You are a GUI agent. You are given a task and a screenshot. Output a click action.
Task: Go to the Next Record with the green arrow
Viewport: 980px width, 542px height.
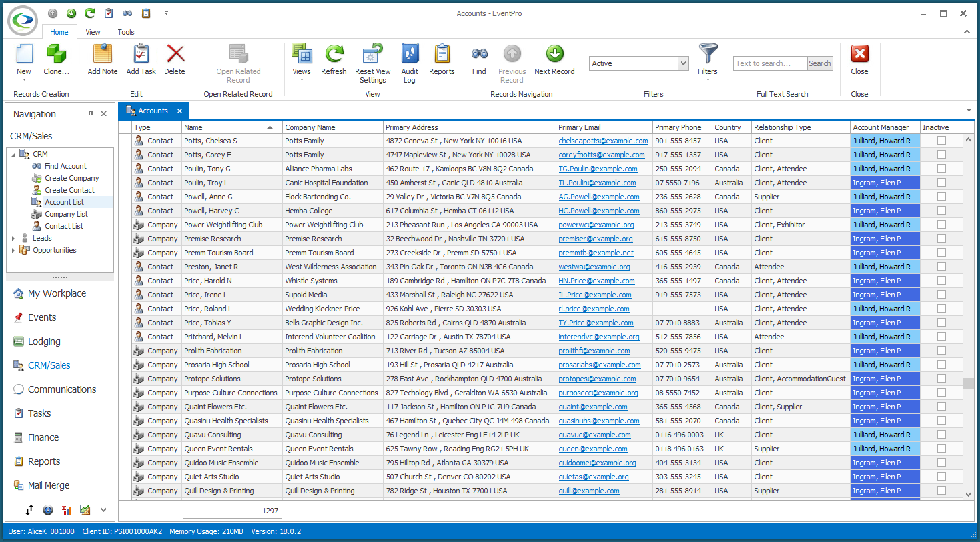pos(554,54)
